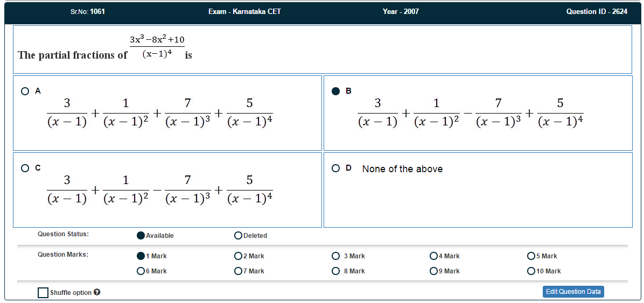This screenshot has height=303, width=644.
Task: Click the Edit Question Data button
Action: point(573,292)
